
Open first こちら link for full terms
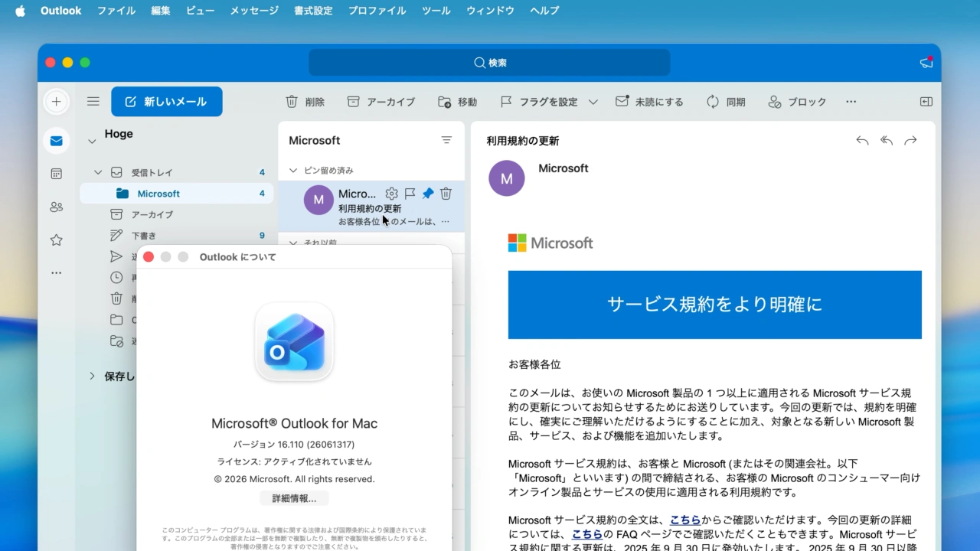click(x=685, y=520)
